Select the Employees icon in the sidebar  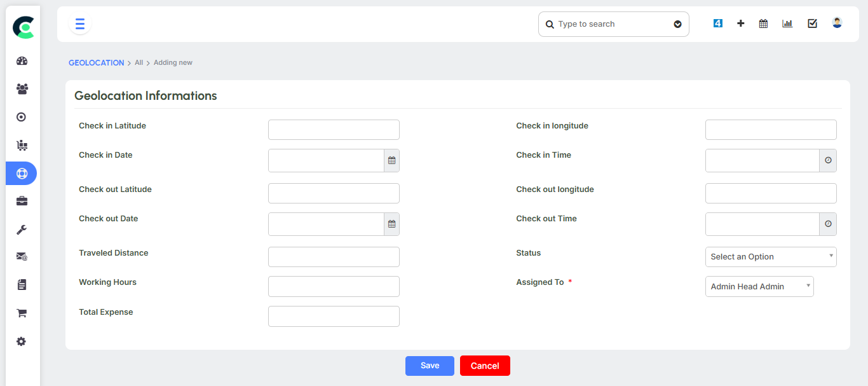click(x=21, y=89)
